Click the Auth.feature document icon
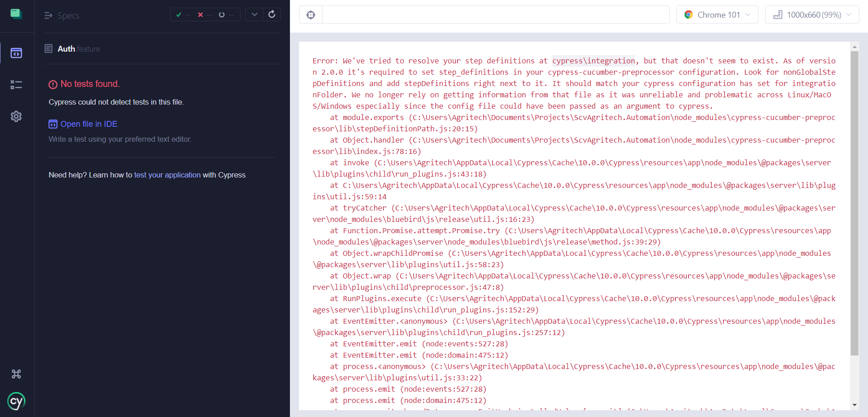868x417 pixels. (x=48, y=48)
